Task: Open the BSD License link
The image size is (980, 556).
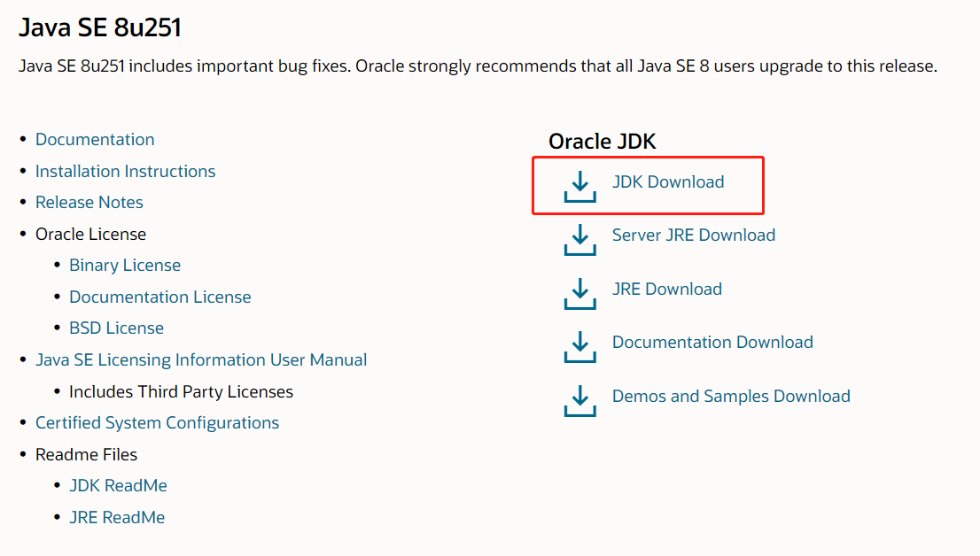Action: [116, 328]
